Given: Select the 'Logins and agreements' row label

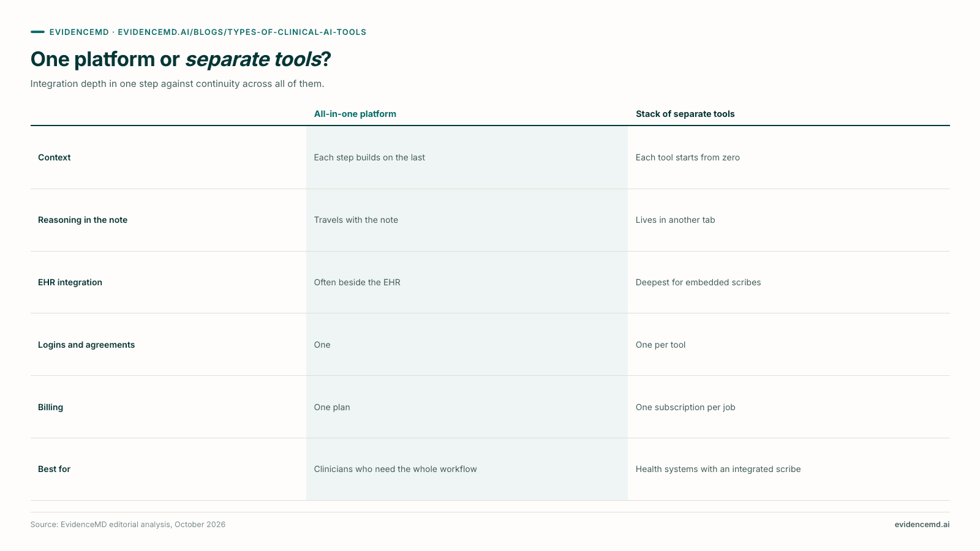Looking at the screenshot, I should pyautogui.click(x=86, y=345).
